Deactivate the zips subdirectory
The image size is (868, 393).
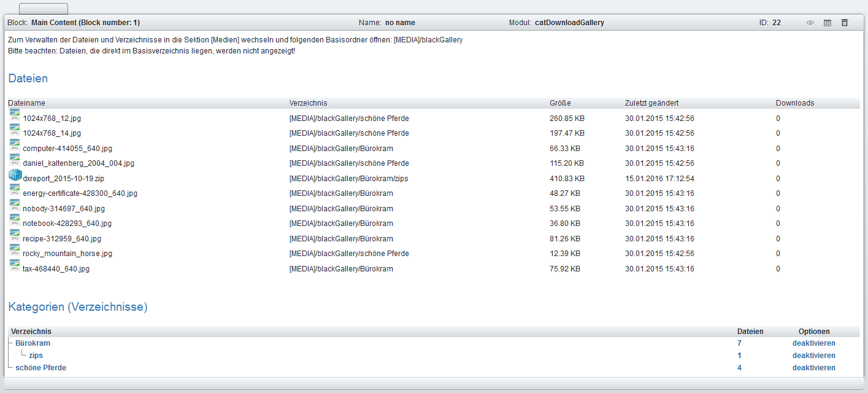(813, 356)
